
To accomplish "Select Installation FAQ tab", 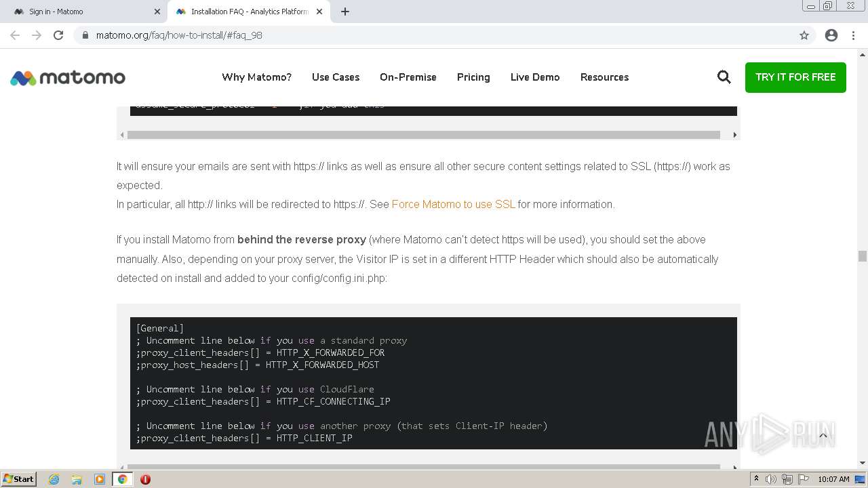I will (249, 12).
